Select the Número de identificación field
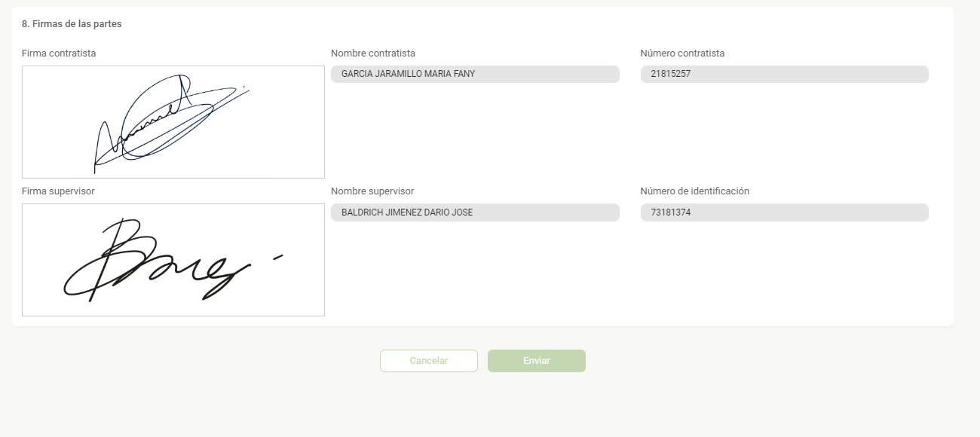This screenshot has width=980, height=437. tap(784, 212)
